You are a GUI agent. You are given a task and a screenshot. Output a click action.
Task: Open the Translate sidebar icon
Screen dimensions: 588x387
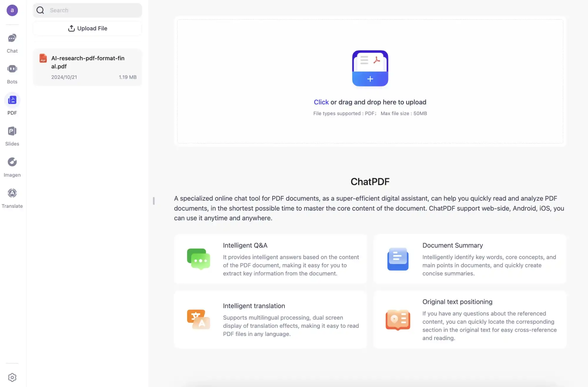(x=12, y=197)
